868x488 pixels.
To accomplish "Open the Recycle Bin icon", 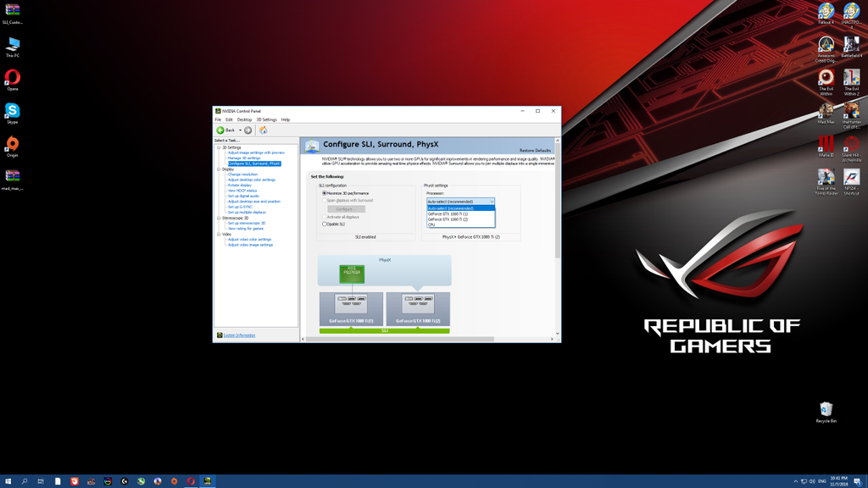I will (x=826, y=410).
